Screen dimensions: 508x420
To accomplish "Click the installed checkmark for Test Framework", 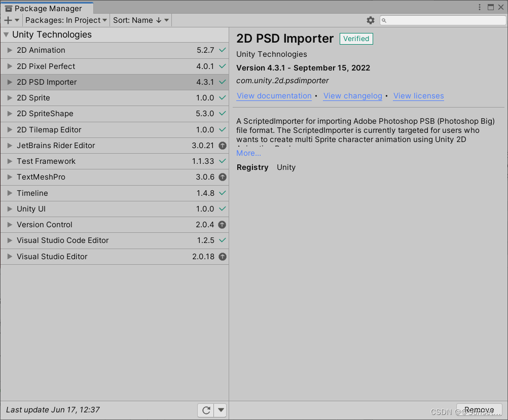I will tap(222, 161).
